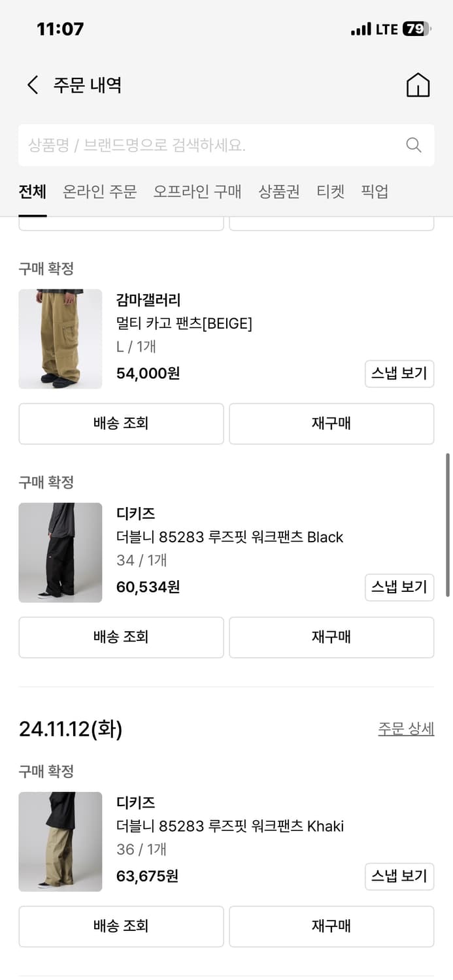
Task: Open search by tapping the magnifying glass
Action: click(413, 145)
